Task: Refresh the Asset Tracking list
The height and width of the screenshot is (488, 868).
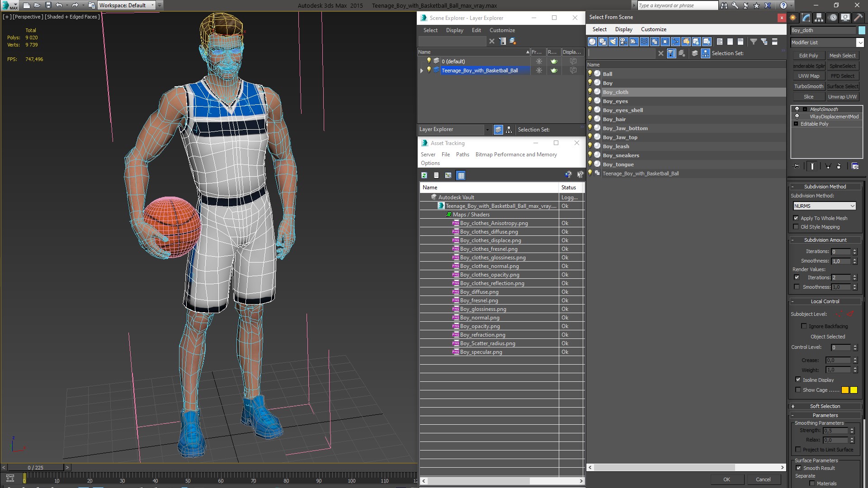Action: click(424, 175)
